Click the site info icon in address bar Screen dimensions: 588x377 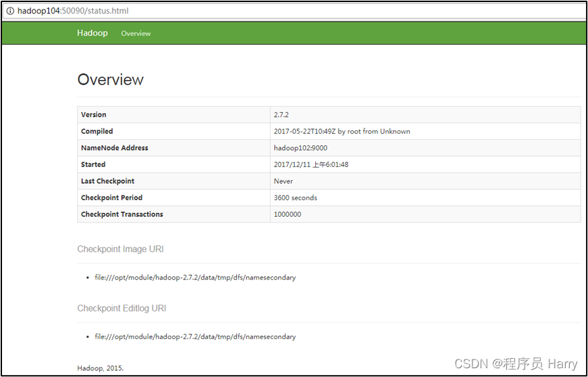[x=9, y=11]
